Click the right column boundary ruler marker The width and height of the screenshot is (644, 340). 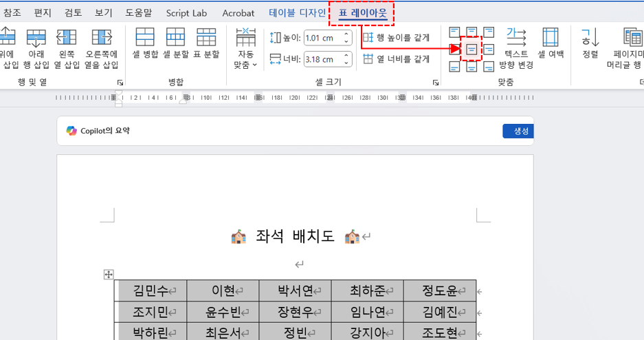tap(474, 98)
